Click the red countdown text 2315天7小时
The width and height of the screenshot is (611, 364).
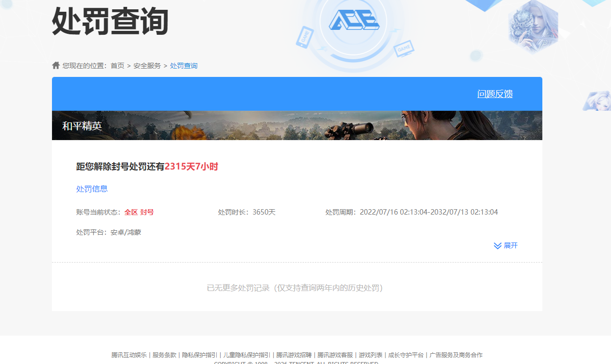(192, 167)
